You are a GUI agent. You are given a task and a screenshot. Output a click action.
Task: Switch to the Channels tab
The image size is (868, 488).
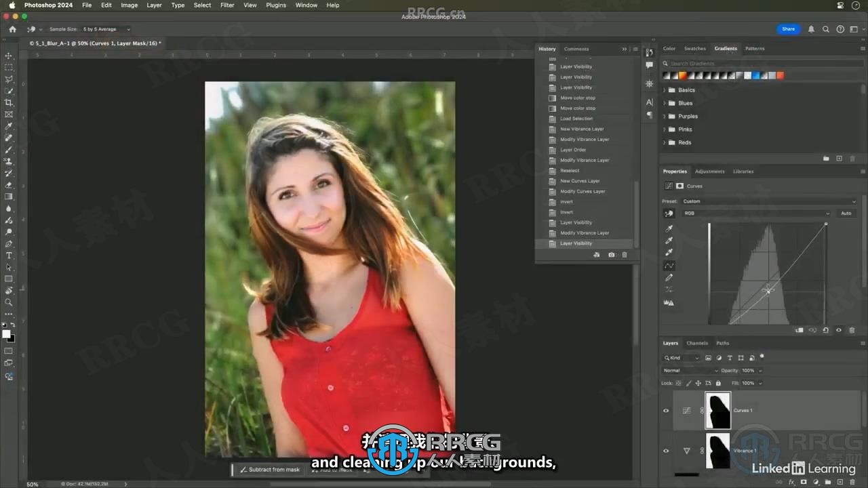tap(697, 343)
